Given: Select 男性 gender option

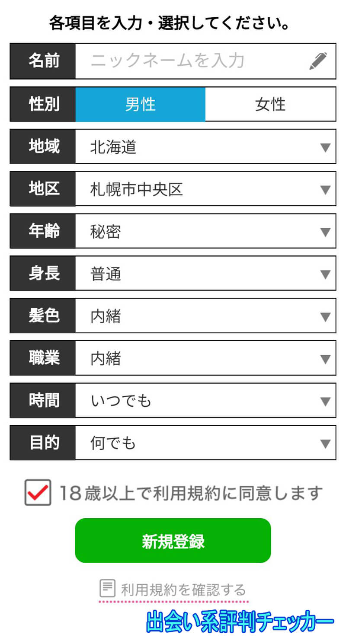Looking at the screenshot, I should coord(140,105).
